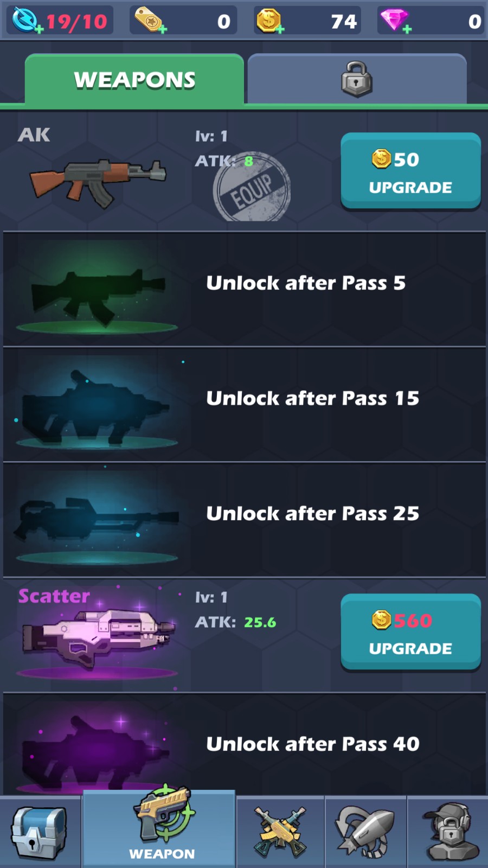
Task: Tap the Unlock after Pass 25 weapon
Action: click(x=244, y=519)
